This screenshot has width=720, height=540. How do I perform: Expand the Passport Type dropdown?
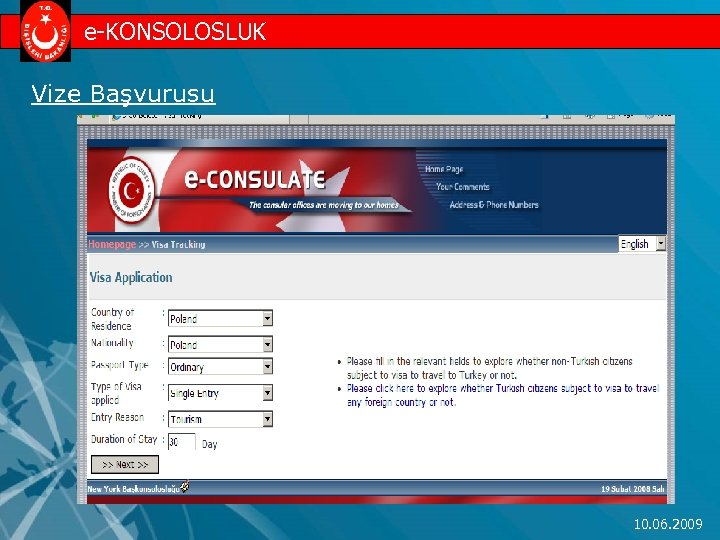click(x=220, y=366)
